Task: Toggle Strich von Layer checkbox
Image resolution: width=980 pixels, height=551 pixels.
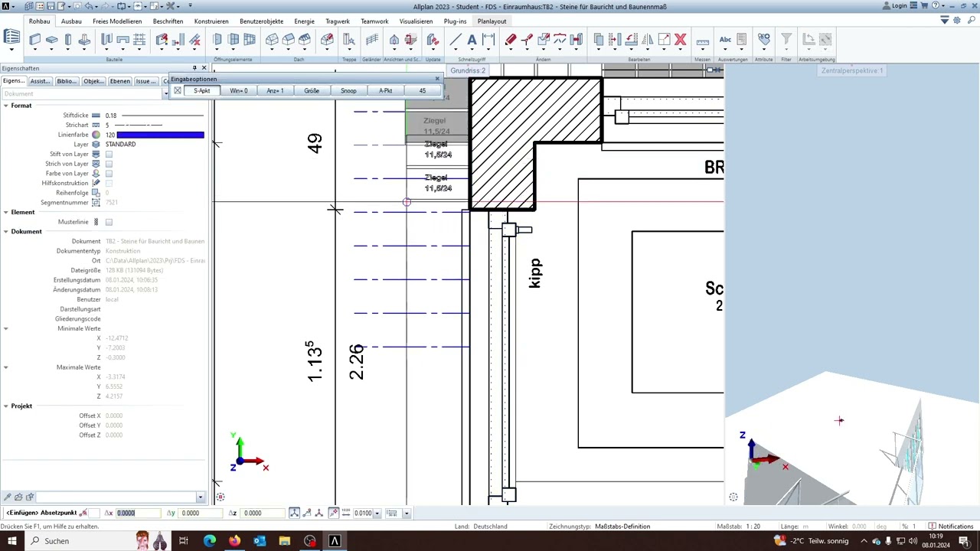Action: click(x=109, y=164)
